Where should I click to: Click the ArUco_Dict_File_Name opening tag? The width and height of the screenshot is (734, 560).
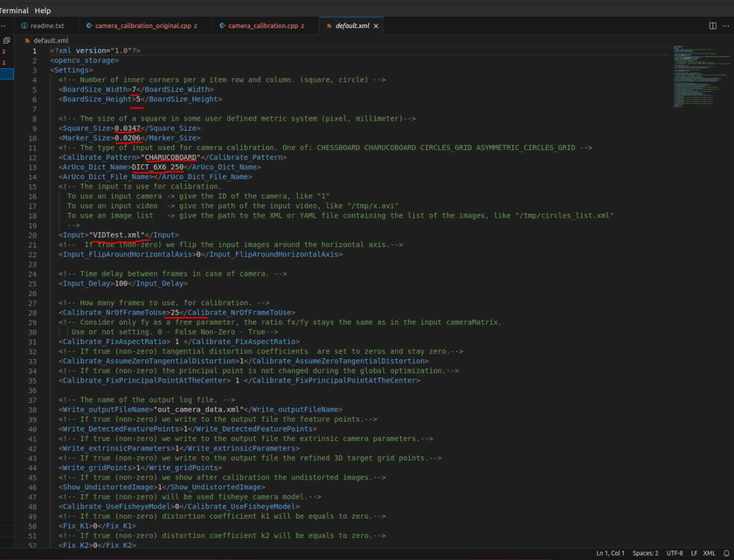(x=107, y=176)
